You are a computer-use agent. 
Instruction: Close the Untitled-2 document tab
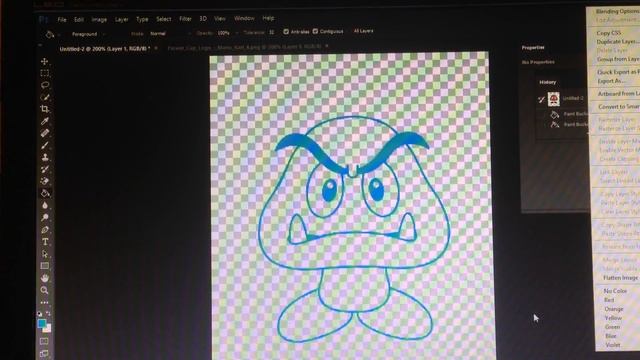[156, 48]
